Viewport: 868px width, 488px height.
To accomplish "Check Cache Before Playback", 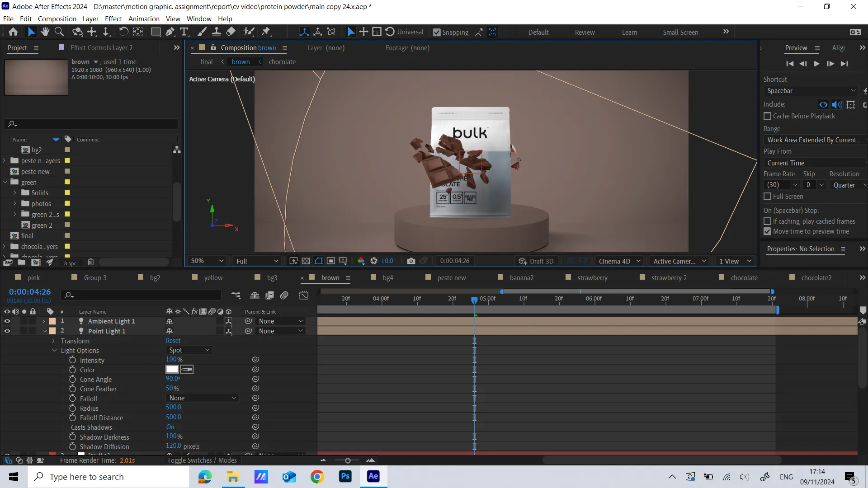I will [x=767, y=116].
